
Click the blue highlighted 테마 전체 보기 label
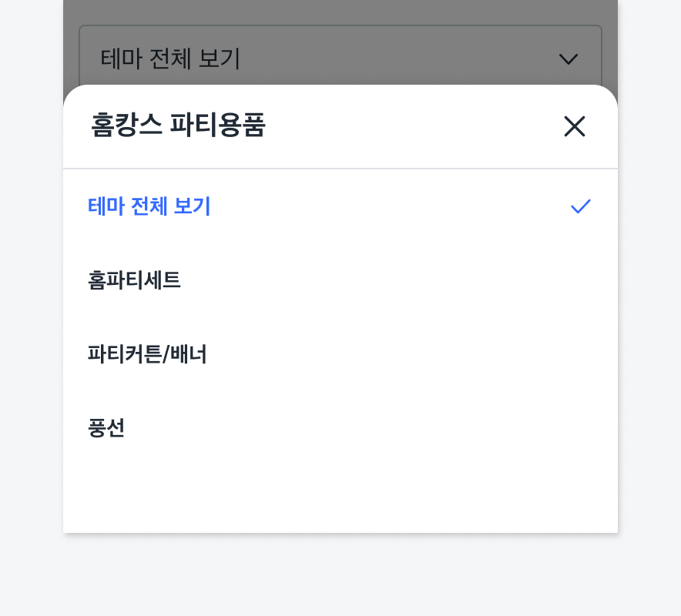click(x=149, y=206)
